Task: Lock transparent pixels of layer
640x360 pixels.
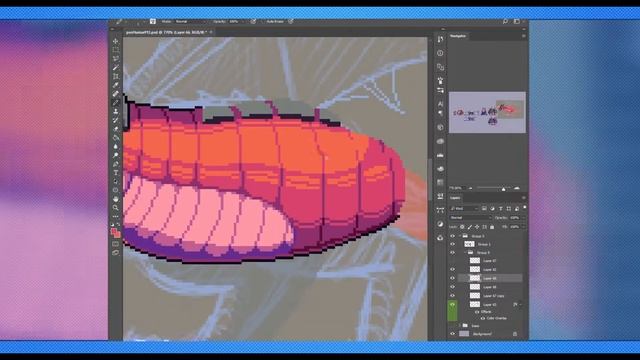Action: (x=462, y=227)
